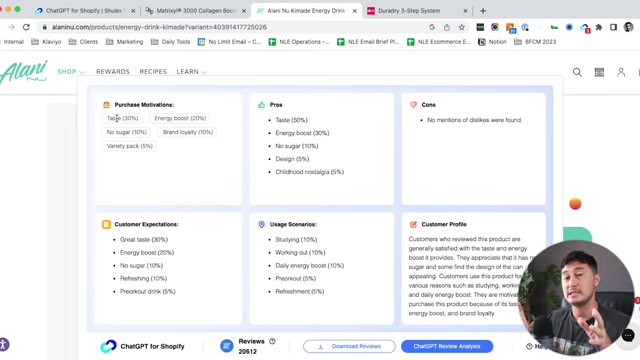Click the Purchase Motivations icon
This screenshot has width=640, height=360.
pyautogui.click(x=106, y=105)
